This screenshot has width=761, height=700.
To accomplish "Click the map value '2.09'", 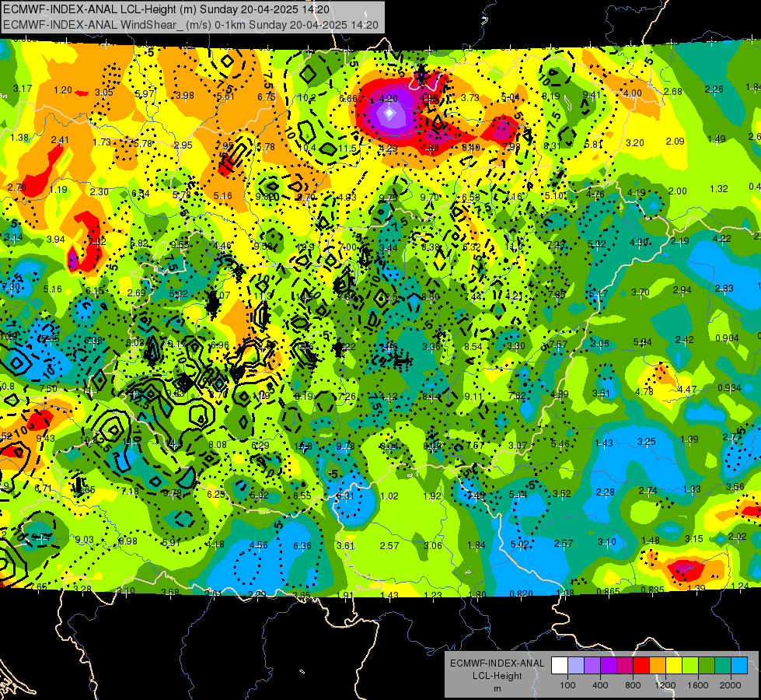I will tap(675, 142).
